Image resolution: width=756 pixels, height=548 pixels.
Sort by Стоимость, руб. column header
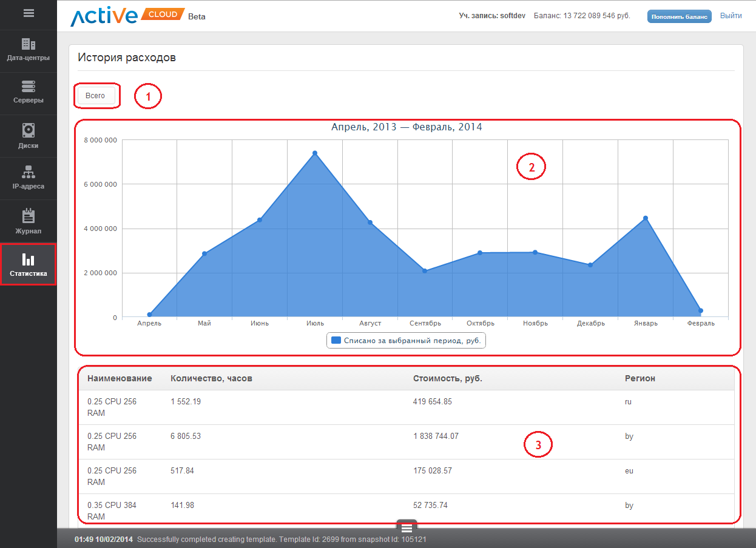(x=447, y=378)
